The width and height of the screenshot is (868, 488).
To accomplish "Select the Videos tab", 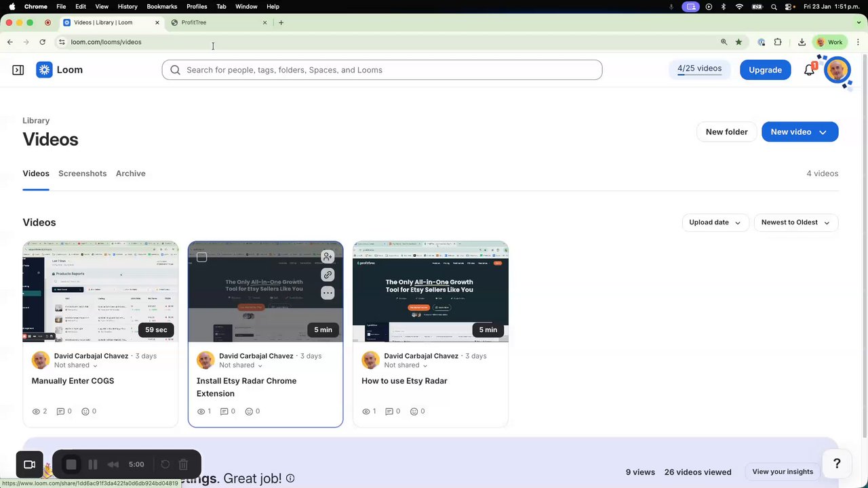I will pos(36,174).
